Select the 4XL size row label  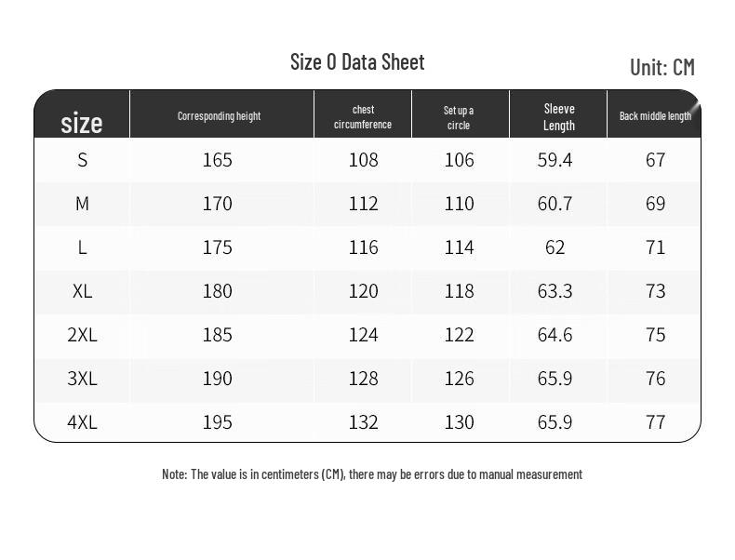coord(82,422)
